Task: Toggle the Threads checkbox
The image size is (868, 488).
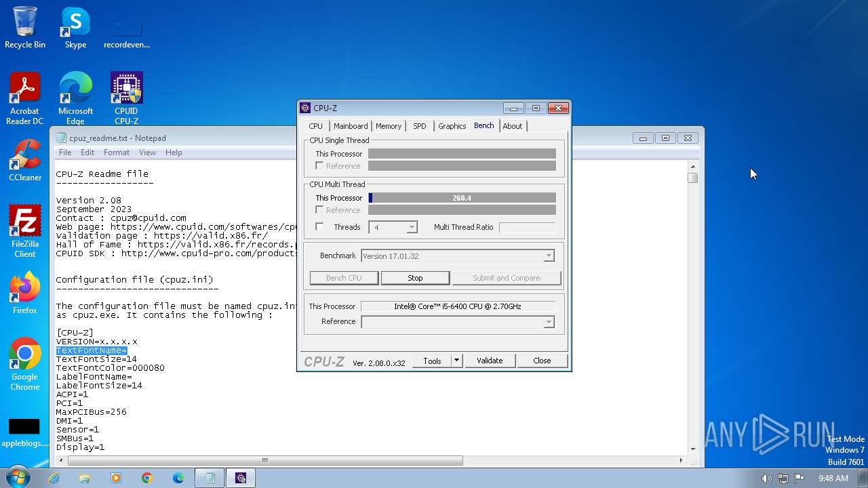Action: pyautogui.click(x=319, y=226)
